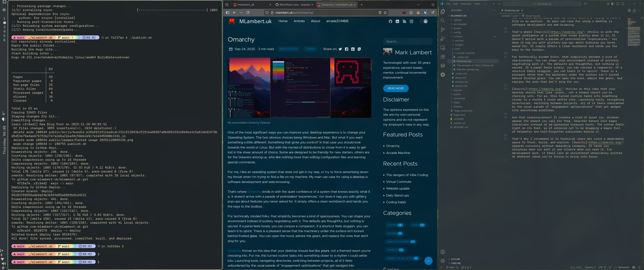
Task: Expand the OUTLINE section
Action: 455,259
